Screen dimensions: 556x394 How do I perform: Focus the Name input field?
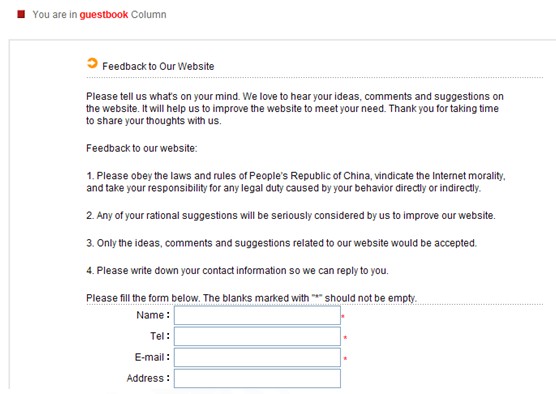click(x=257, y=315)
